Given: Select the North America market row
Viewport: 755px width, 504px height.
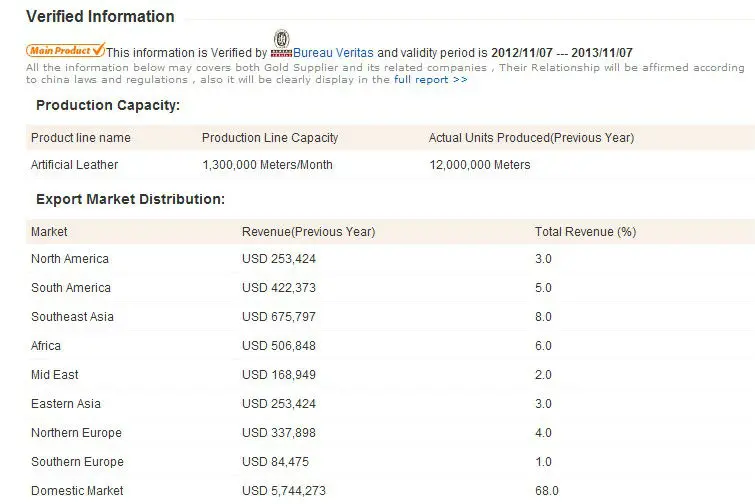Looking at the screenshot, I should coord(70,259).
